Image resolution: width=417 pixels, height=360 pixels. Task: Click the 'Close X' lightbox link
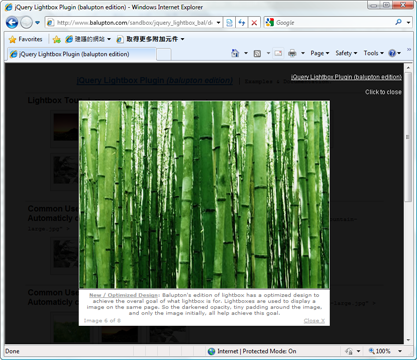pyautogui.click(x=314, y=321)
